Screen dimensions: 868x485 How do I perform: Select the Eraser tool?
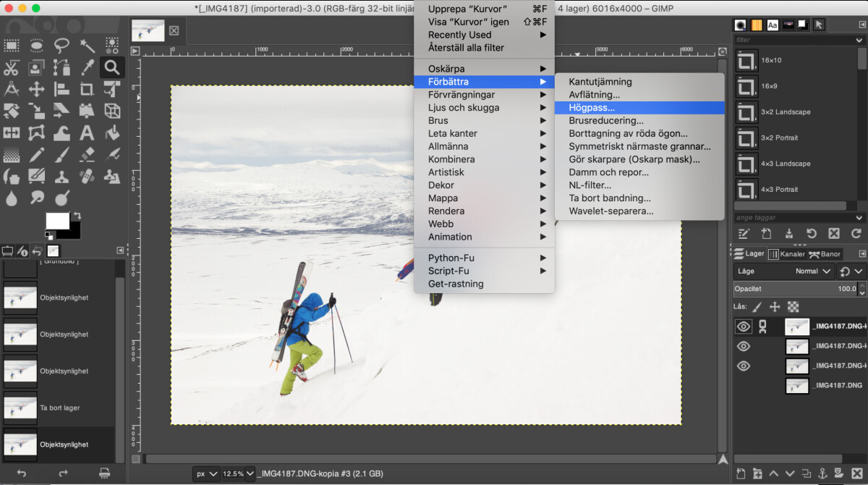88,155
